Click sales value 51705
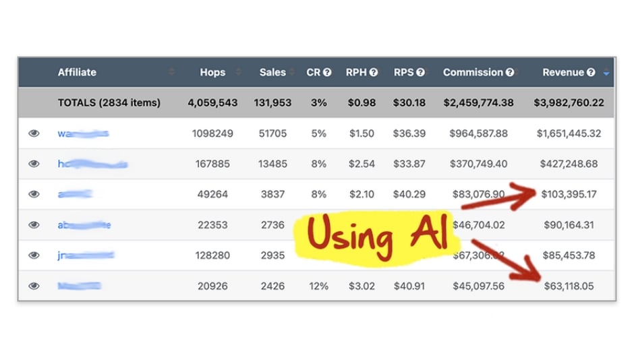634x364 pixels. click(x=272, y=133)
